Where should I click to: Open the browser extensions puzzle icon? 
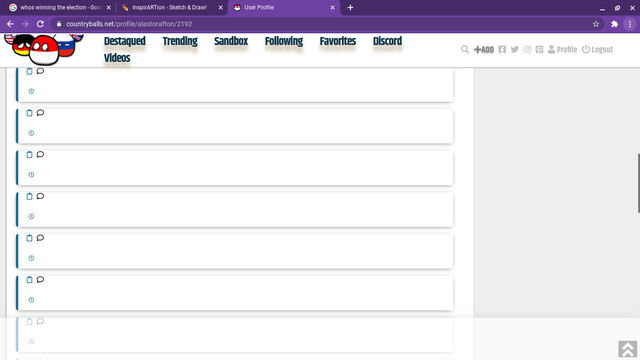[x=614, y=24]
